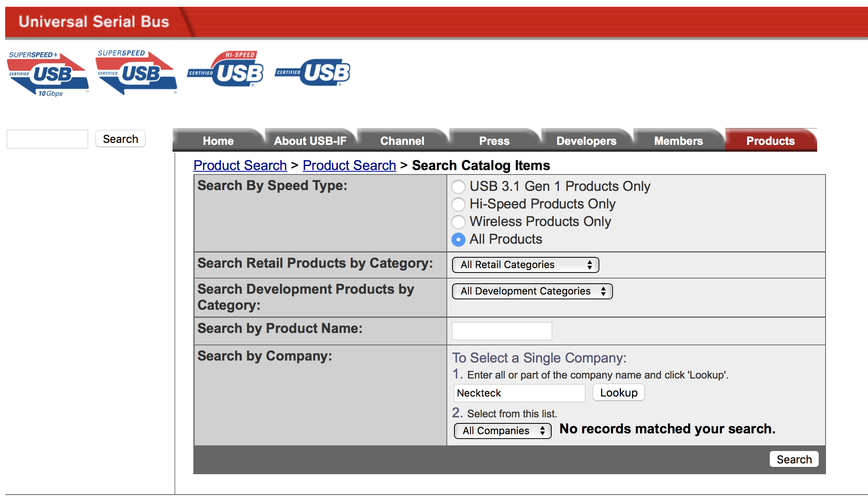The width and height of the screenshot is (868, 497).
Task: Open the All Retail Categories dropdown
Action: tap(525, 265)
